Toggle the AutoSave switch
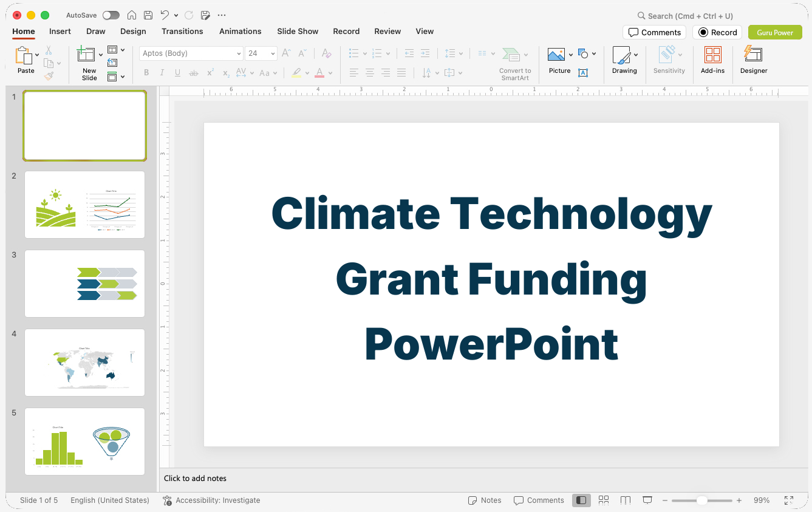The height and width of the screenshot is (512, 812). click(x=111, y=15)
